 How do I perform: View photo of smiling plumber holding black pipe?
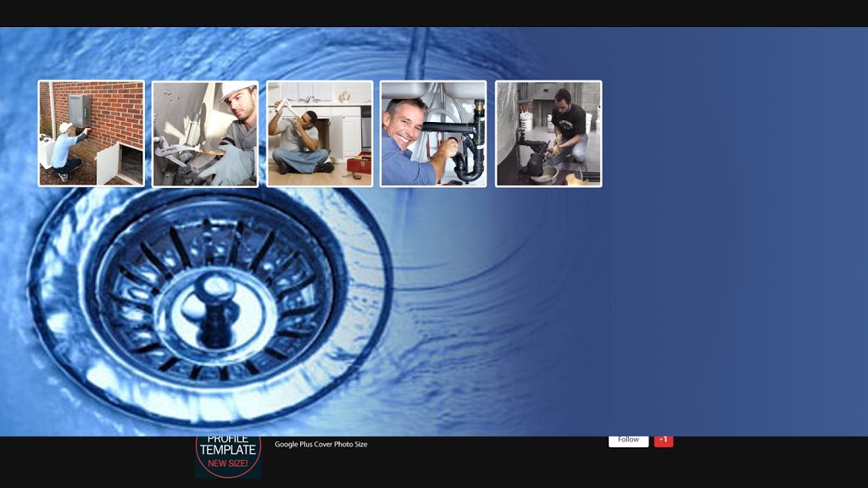[433, 133]
